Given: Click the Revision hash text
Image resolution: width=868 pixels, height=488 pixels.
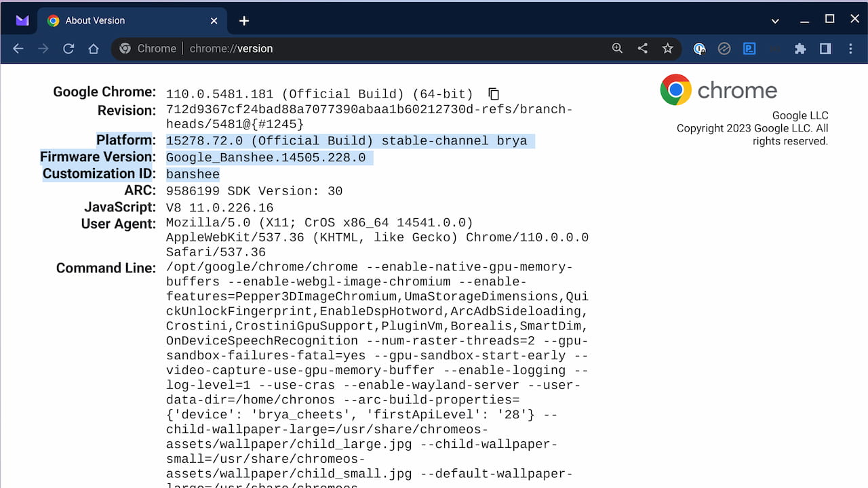Looking at the screenshot, I should click(x=370, y=117).
